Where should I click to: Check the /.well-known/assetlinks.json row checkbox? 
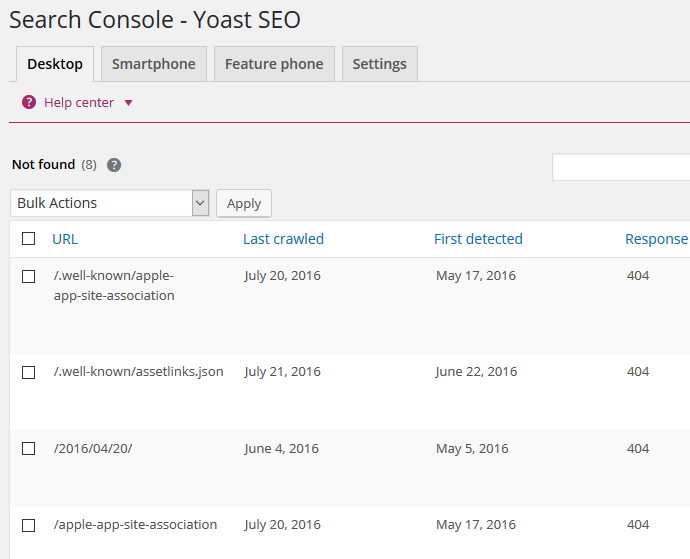point(29,372)
